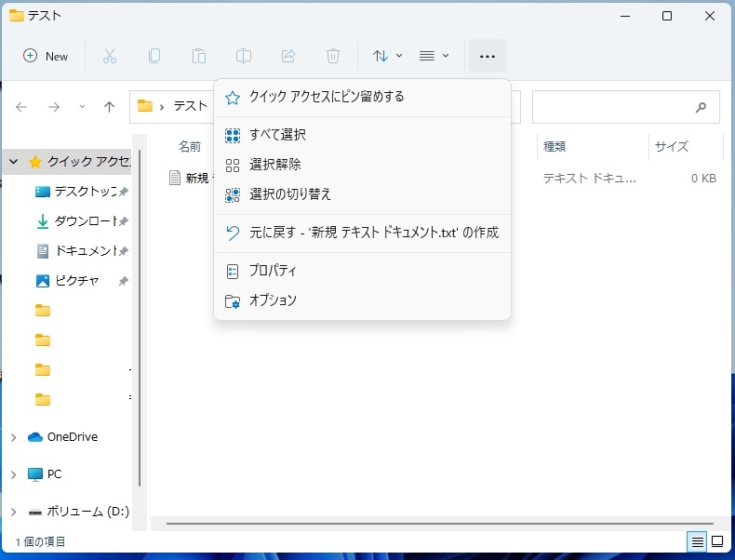
Task: Click the Delete trash can icon
Action: pyautogui.click(x=333, y=56)
